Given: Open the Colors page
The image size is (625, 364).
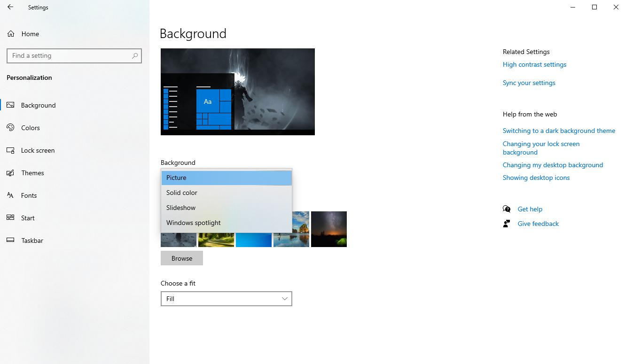Looking at the screenshot, I should [x=75, y=128].
